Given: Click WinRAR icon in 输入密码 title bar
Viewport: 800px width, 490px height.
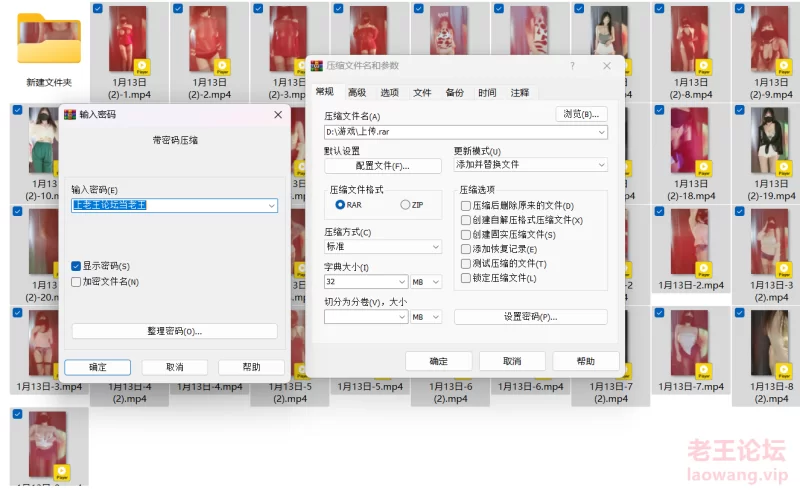Looking at the screenshot, I should (x=70, y=115).
